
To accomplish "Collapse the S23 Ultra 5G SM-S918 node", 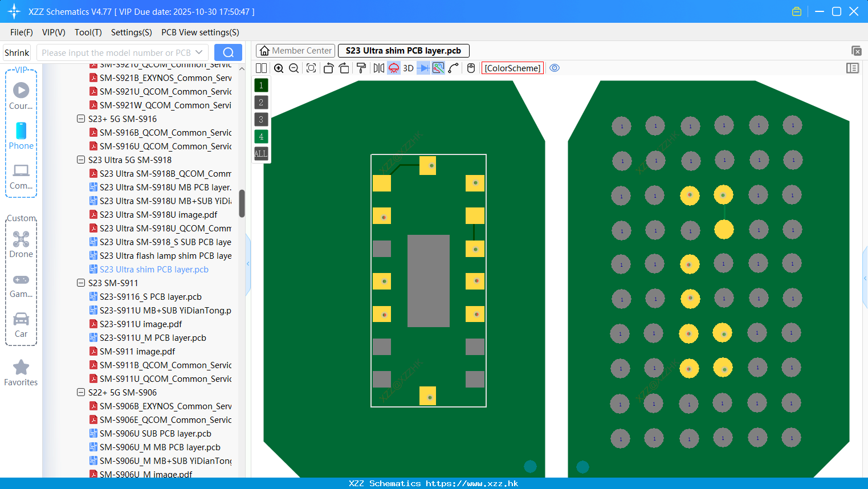I will tap(81, 160).
